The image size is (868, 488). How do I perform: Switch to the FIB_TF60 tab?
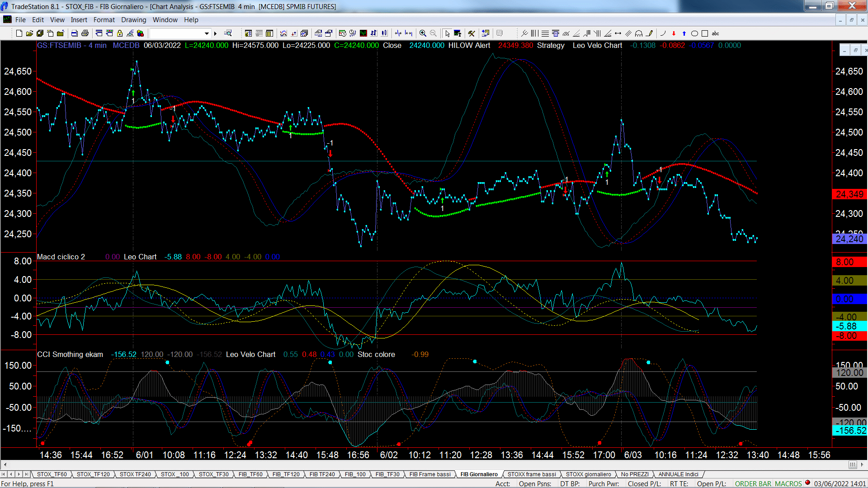250,474
